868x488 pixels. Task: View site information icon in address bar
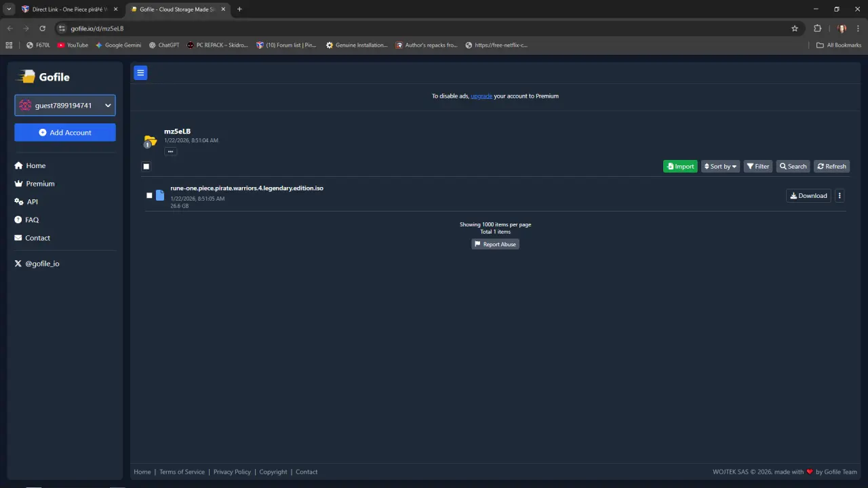62,28
